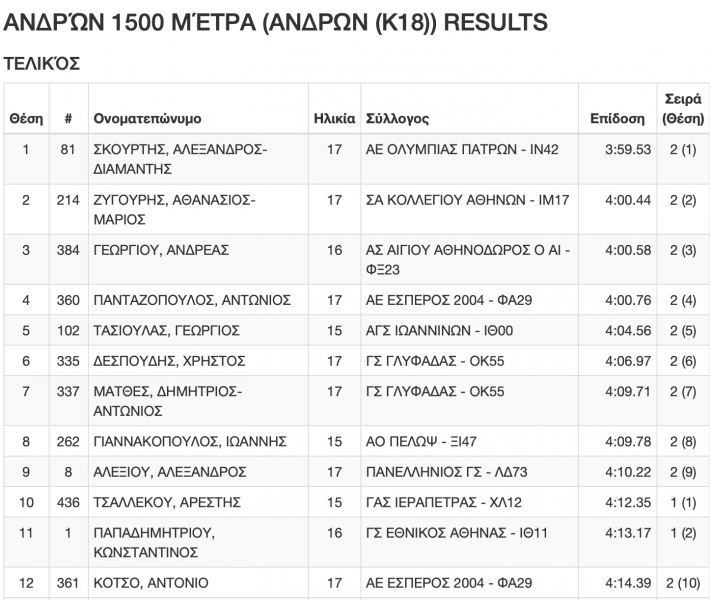Click the 'Ηλικία' column header
Image resolution: width=710 pixels, height=600 pixels.
[334, 119]
